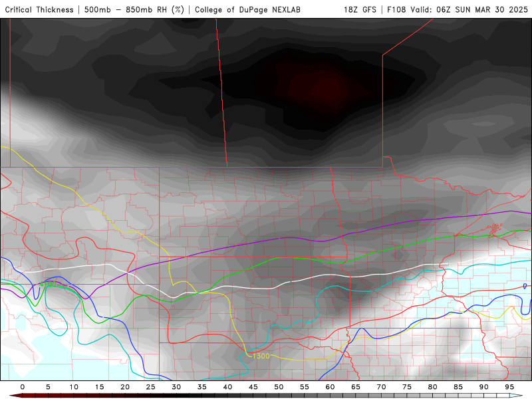The height and width of the screenshot is (399, 532).
Task: Select the "500mb – 850mb RH (%)" label
Action: tap(134, 9)
